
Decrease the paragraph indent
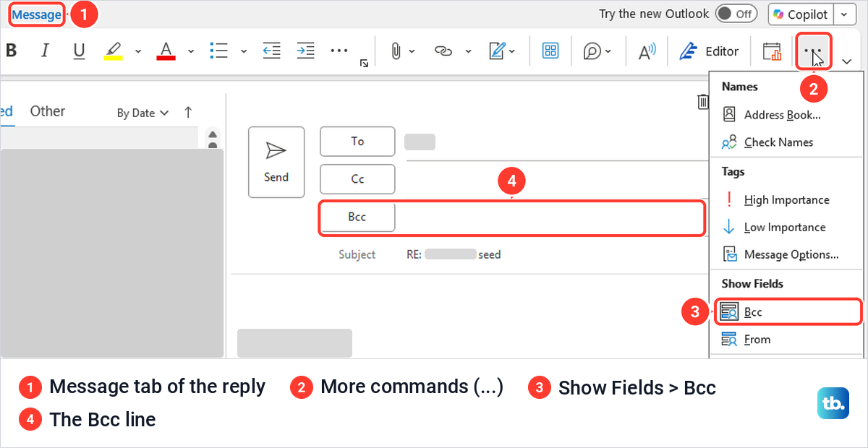[271, 51]
